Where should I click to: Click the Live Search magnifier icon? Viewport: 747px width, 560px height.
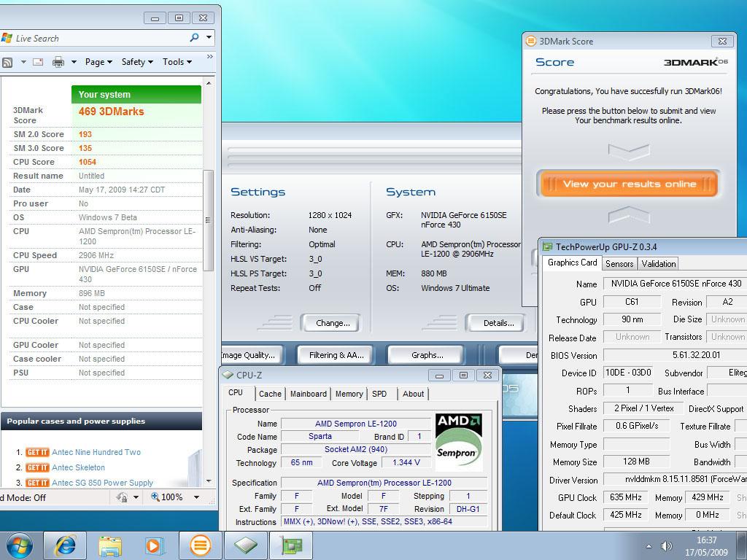194,38
